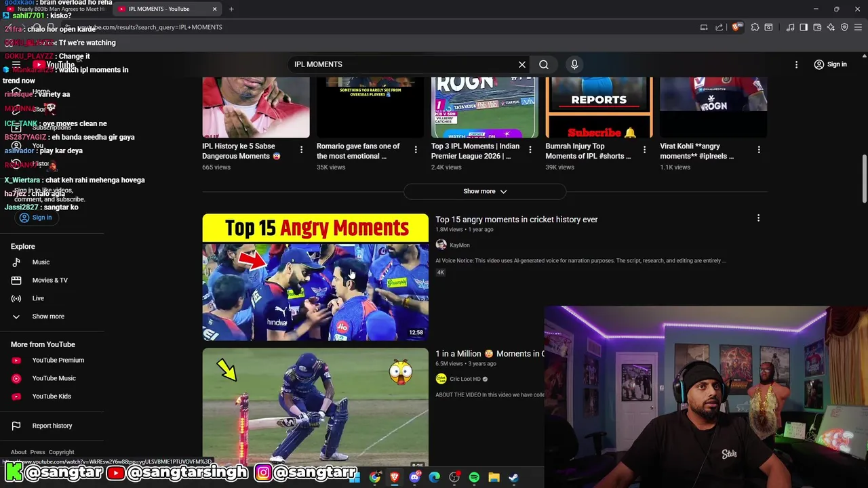
Task: Open the Brave VPN shield icon
Action: (844, 27)
